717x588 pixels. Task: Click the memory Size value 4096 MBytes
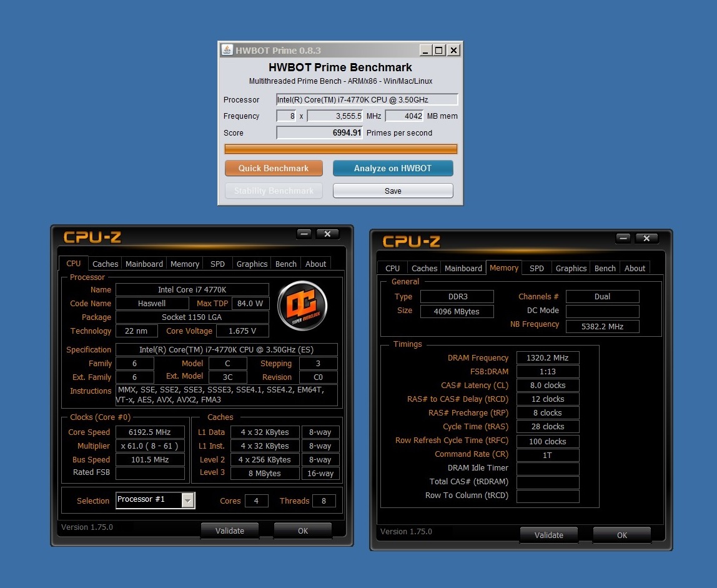(x=457, y=312)
